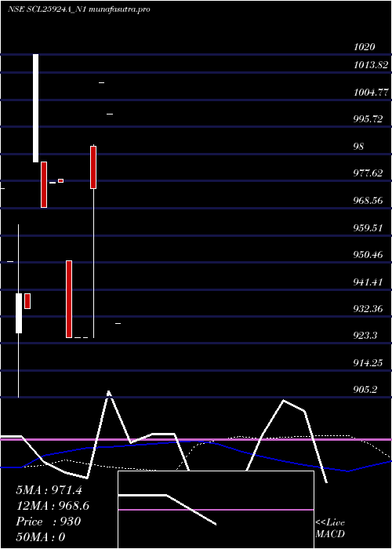This screenshot has height=549, width=392.
Task: Select the 1013.82 price level label
Action: tap(371, 65)
